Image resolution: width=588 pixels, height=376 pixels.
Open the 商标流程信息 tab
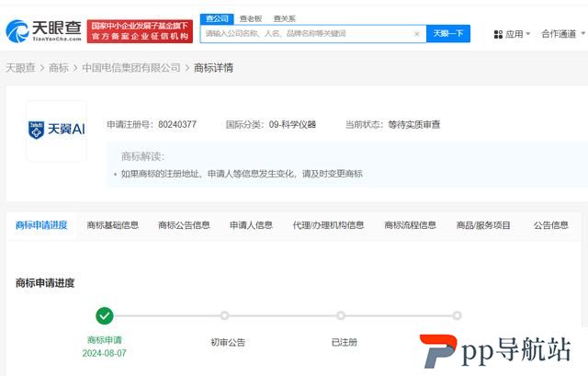411,225
